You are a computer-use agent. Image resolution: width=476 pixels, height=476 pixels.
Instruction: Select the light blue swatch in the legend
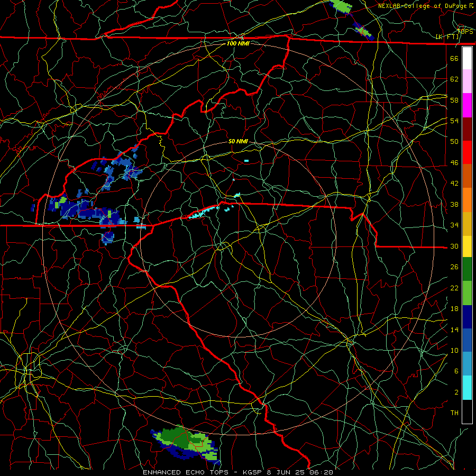(x=467, y=364)
